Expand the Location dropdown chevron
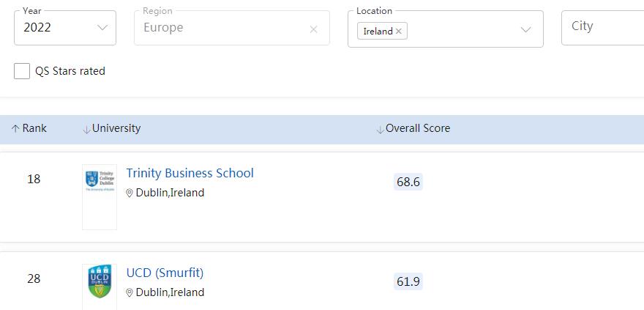This screenshot has height=310, width=644. click(x=525, y=29)
